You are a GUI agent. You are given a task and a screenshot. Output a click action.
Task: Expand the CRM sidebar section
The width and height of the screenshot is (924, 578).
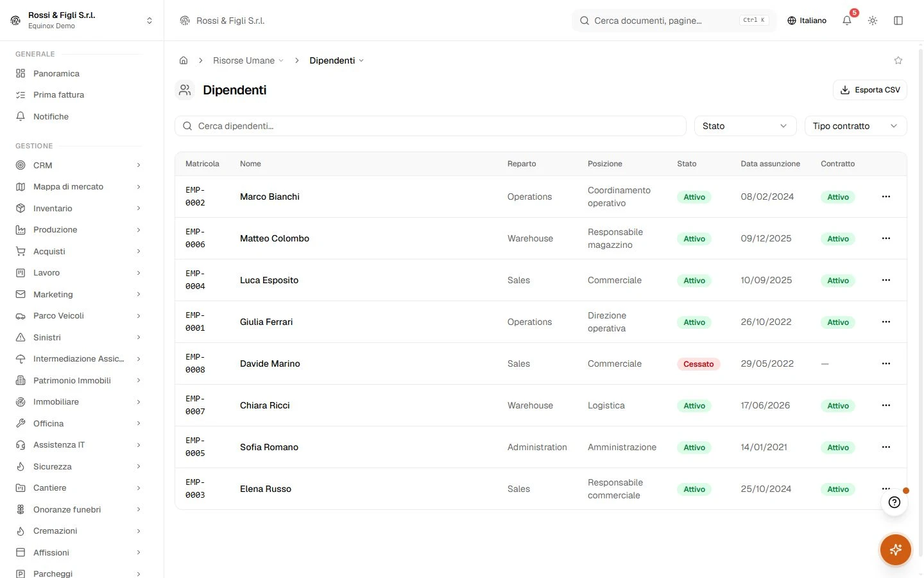(x=78, y=165)
